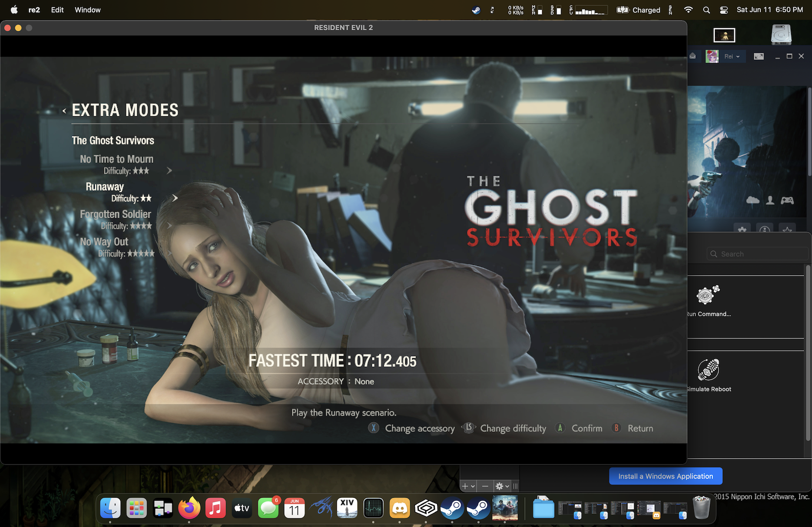Click Simulate Reboot icon
Viewport: 812px width, 527px height.
click(x=708, y=369)
